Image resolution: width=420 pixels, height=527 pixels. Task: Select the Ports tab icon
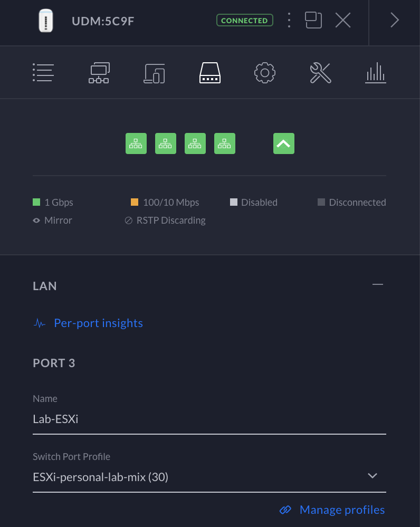209,73
